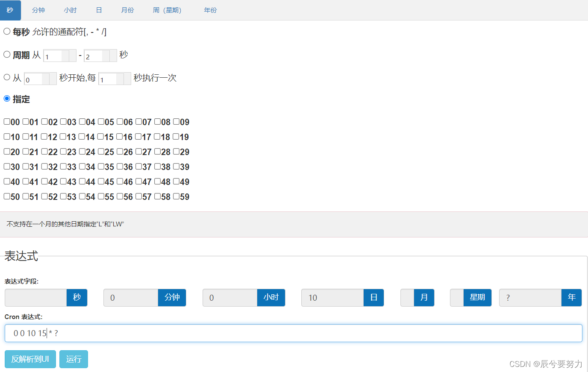Click the blue 年 label beside the year field
This screenshot has height=372, width=588.
tap(571, 298)
